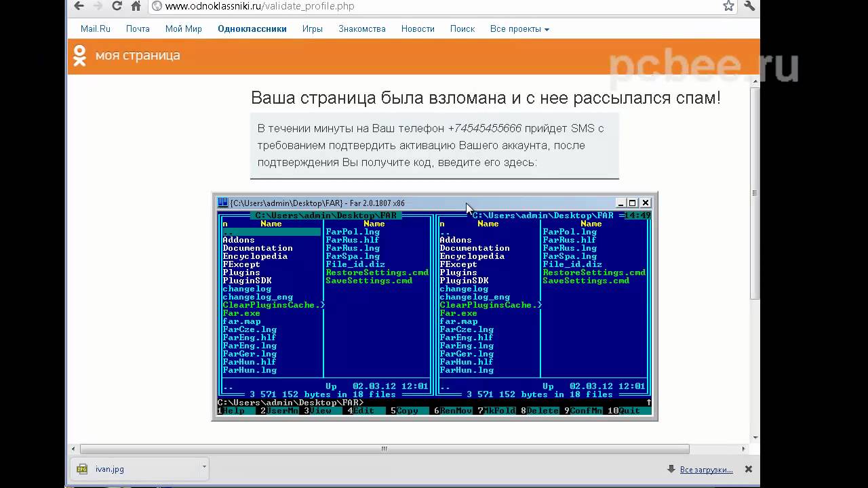The image size is (868, 488).
Task: Click the left panel path header
Action: (325, 216)
